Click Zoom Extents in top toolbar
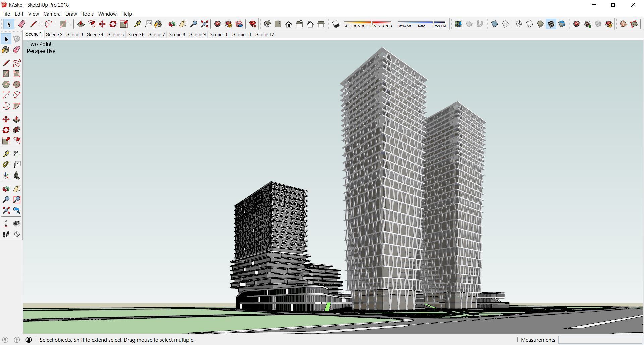 point(204,24)
